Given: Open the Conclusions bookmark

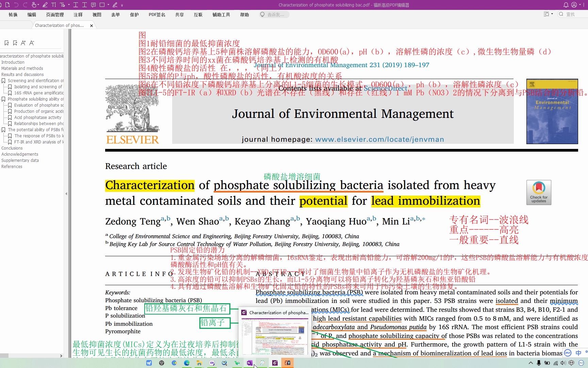Looking at the screenshot, I should [x=12, y=148].
